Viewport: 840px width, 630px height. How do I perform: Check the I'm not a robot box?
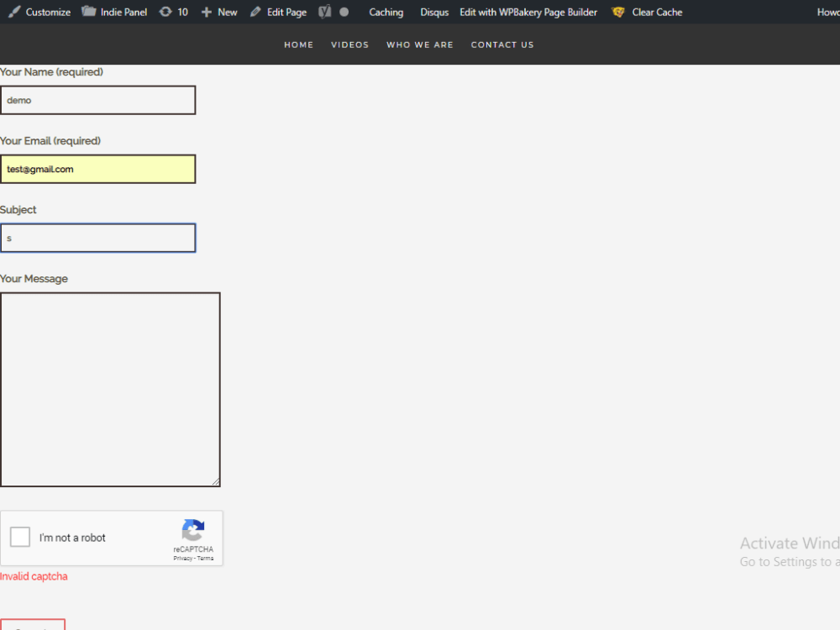pos(20,537)
